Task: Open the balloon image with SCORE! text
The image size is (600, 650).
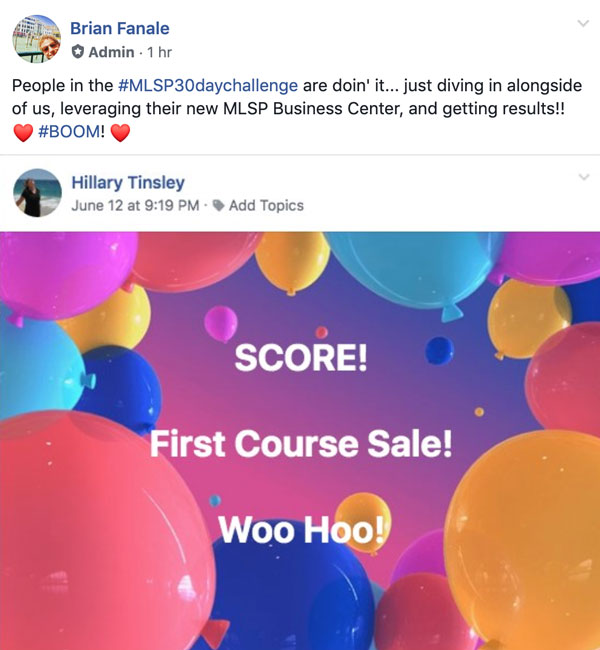Action: pyautogui.click(x=300, y=441)
